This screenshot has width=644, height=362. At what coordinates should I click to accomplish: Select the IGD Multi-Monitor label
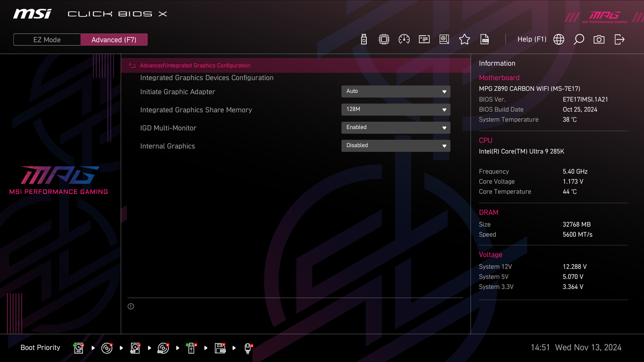point(168,128)
